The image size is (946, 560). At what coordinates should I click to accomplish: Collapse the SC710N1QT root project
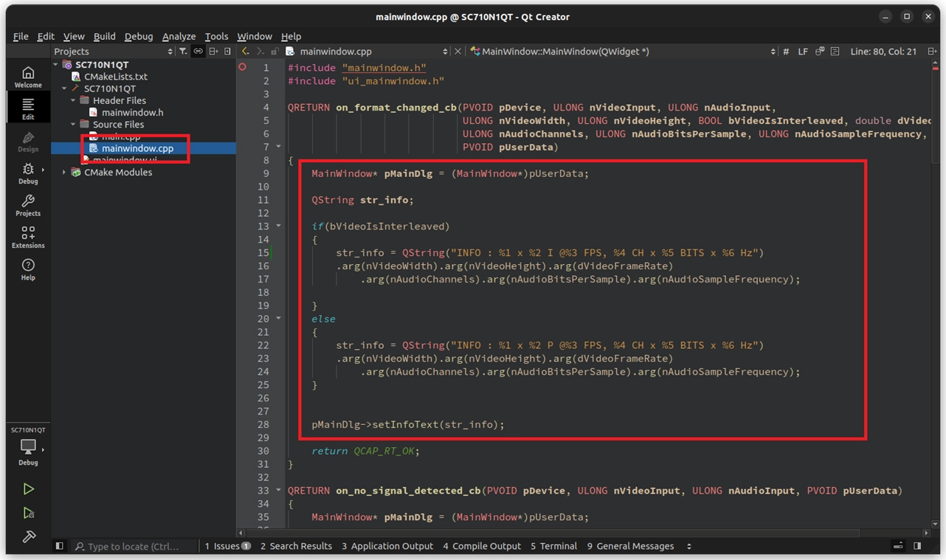[56, 64]
